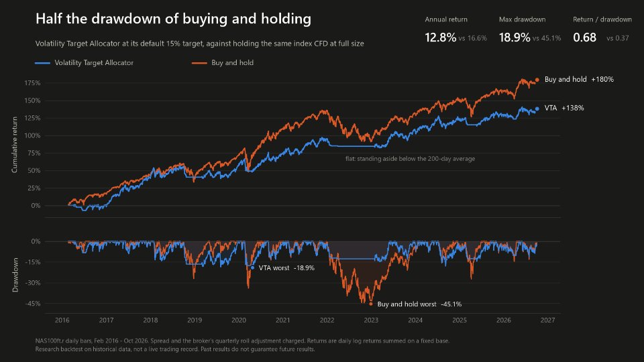
Task: Click the orange Buy and hold legend swatch
Action: (x=199, y=63)
